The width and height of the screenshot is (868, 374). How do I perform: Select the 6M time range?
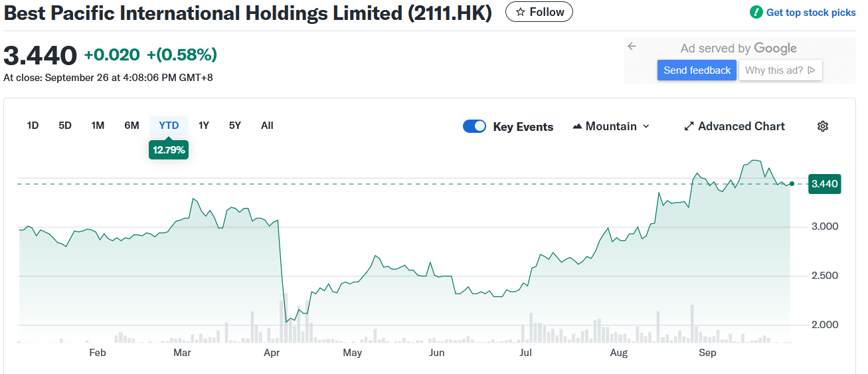coord(131,126)
